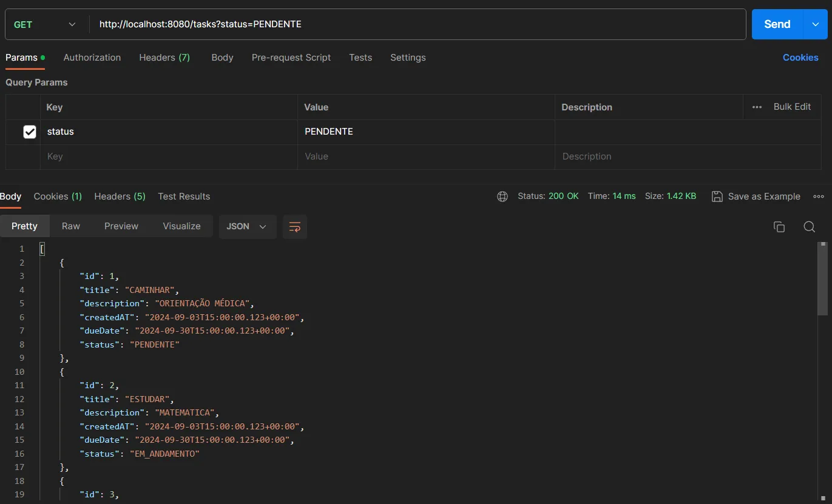Click the copy response icon

(779, 227)
